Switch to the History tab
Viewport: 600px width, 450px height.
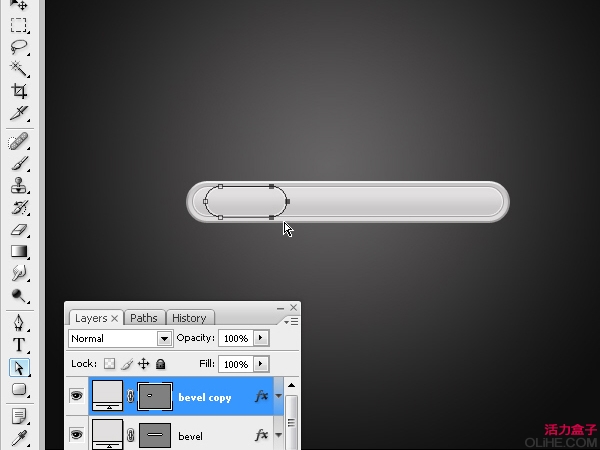click(x=189, y=318)
